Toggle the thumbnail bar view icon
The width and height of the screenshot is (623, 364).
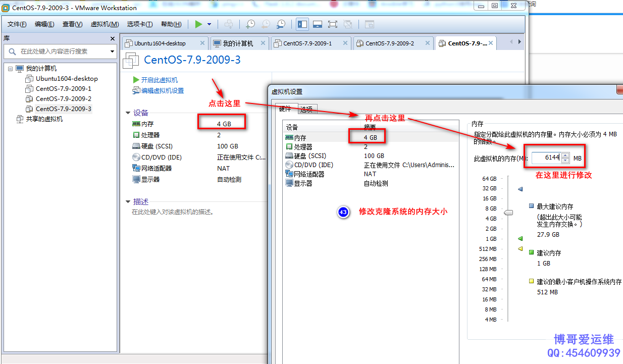click(317, 24)
